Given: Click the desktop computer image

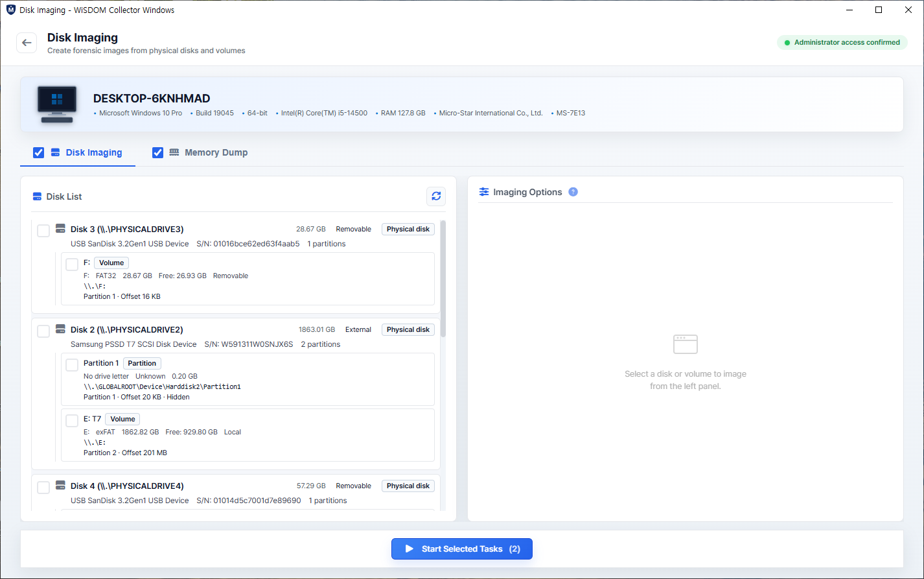Looking at the screenshot, I should (57, 104).
